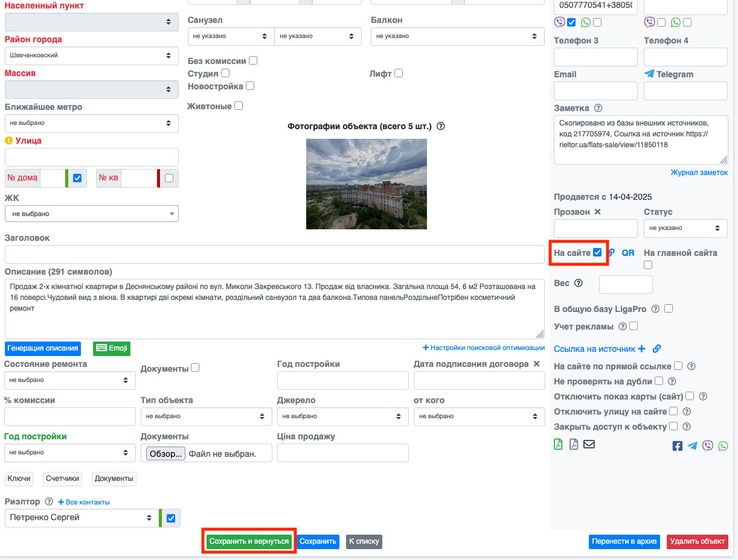
Task: Click the Заголовок input field
Action: [x=274, y=255]
